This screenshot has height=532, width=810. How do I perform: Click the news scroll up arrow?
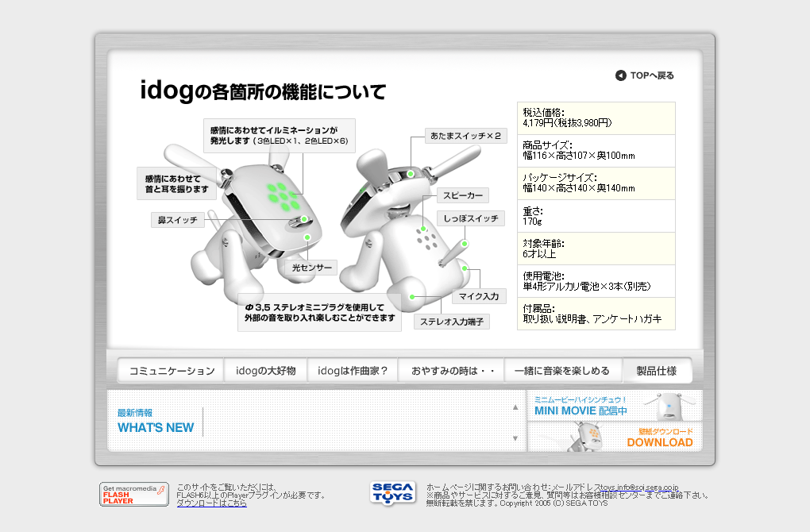point(515,407)
